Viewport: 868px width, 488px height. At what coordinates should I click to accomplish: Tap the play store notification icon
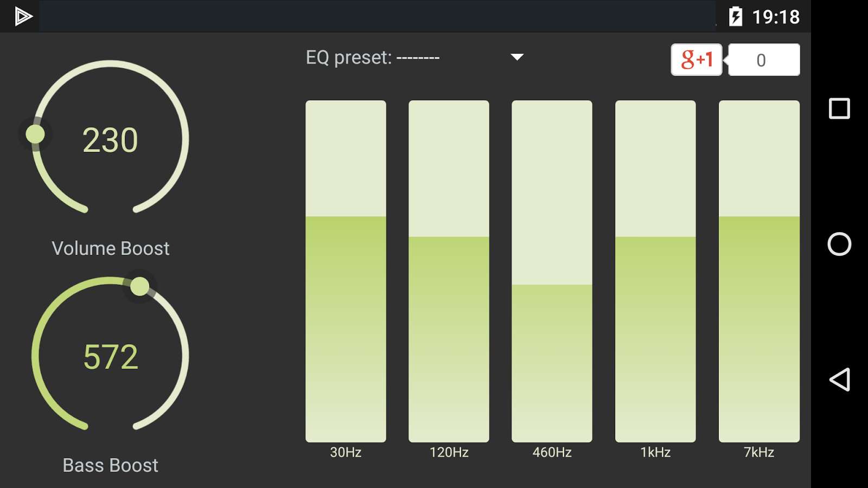click(x=23, y=16)
